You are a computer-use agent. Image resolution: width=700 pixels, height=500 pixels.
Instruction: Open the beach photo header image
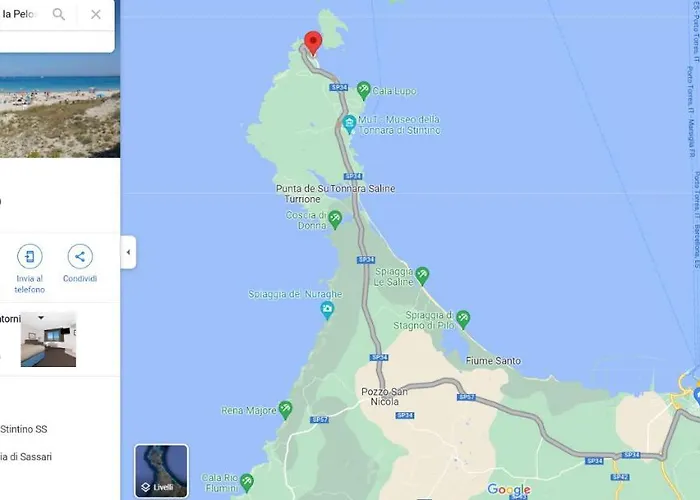[x=60, y=105]
